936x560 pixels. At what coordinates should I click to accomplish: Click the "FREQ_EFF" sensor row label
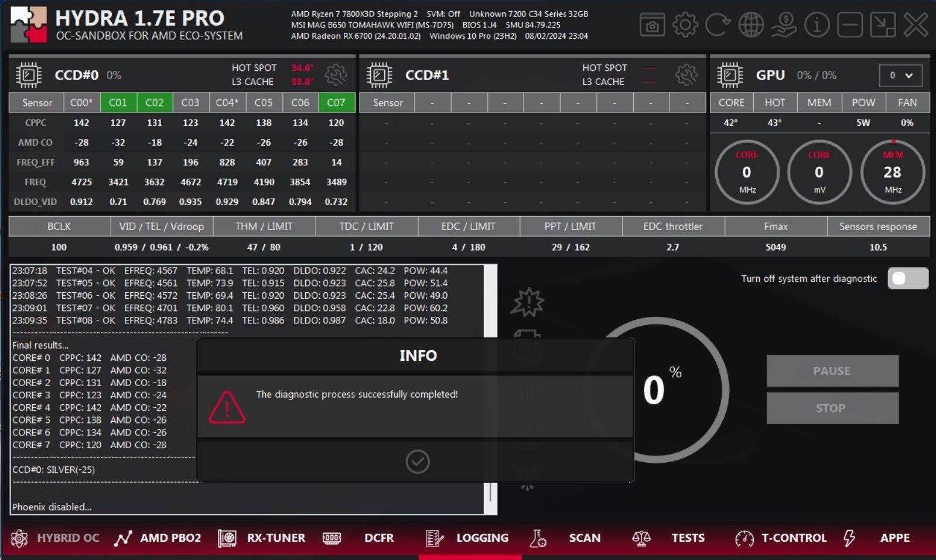(35, 162)
